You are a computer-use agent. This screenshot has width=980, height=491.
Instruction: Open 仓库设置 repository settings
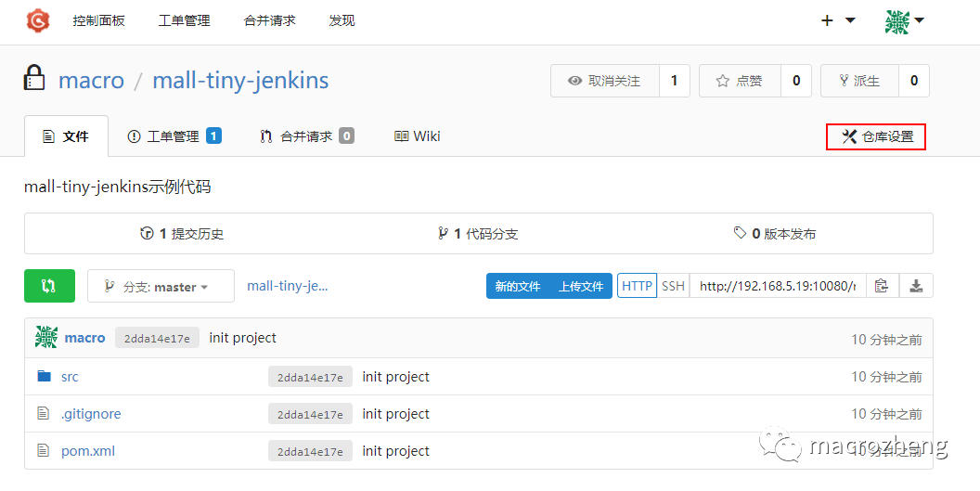[876, 136]
